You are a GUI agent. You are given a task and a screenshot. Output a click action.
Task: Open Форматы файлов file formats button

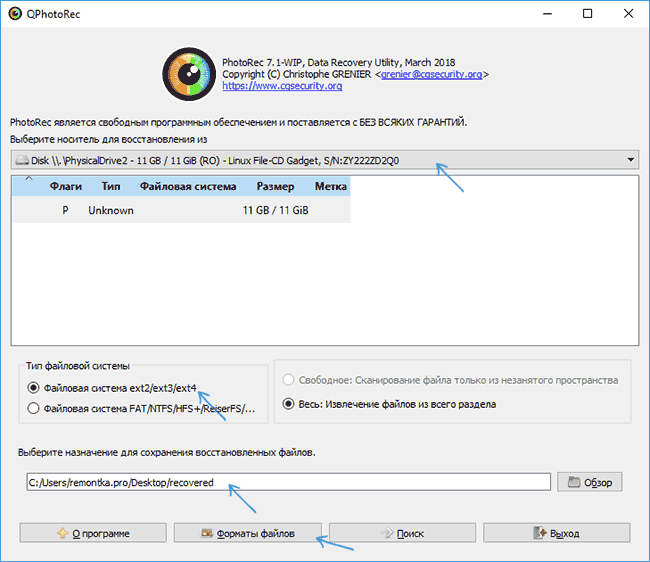(x=247, y=533)
